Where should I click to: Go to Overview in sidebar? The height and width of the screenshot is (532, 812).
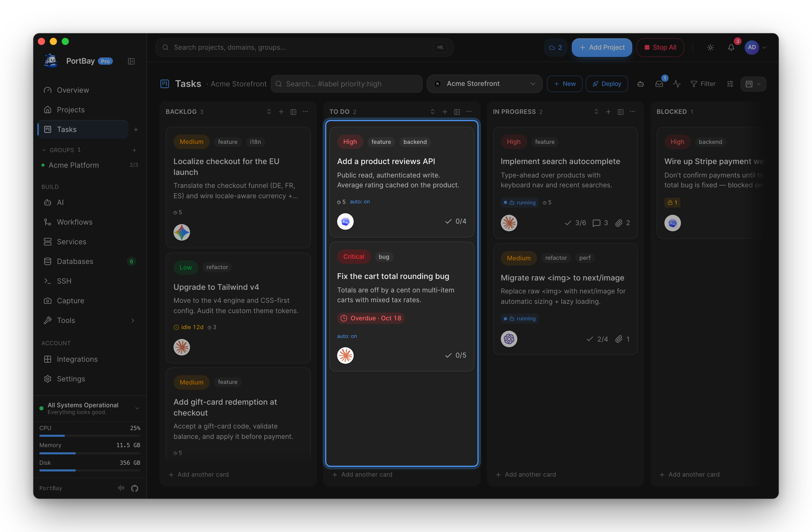(x=83, y=90)
